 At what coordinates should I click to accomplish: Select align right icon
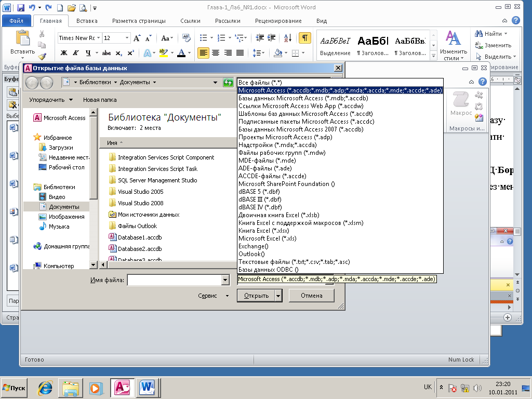(228, 53)
